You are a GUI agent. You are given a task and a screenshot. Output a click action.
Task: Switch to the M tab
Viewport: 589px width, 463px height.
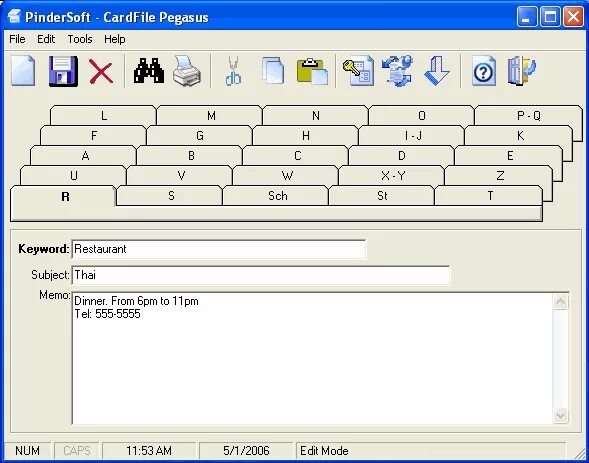(x=211, y=116)
